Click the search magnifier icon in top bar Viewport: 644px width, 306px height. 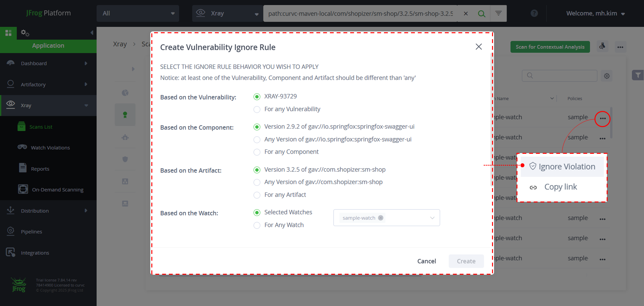point(482,14)
